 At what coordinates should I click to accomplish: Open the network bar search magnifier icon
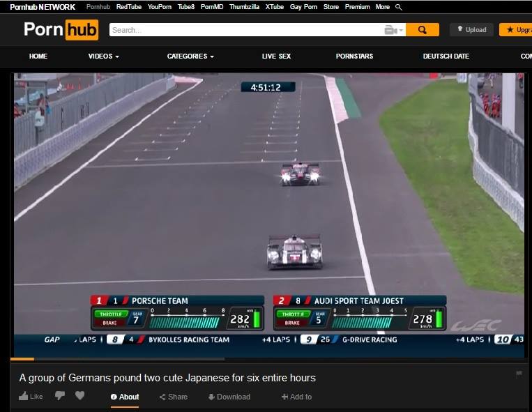pos(399,7)
